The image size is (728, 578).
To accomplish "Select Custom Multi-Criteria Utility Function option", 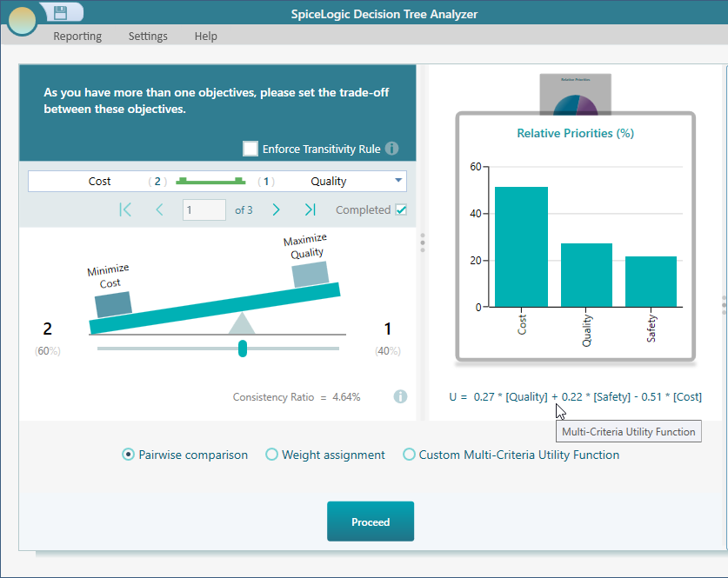I will coord(410,455).
